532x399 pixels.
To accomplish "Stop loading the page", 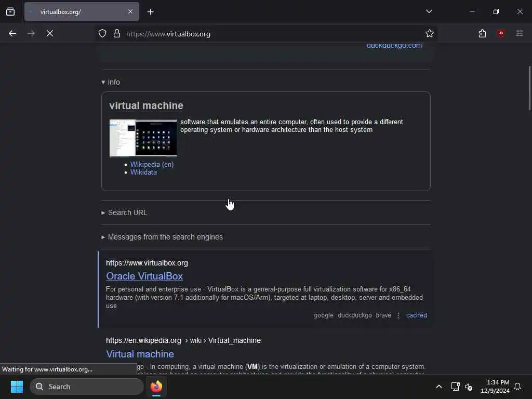I will click(50, 33).
